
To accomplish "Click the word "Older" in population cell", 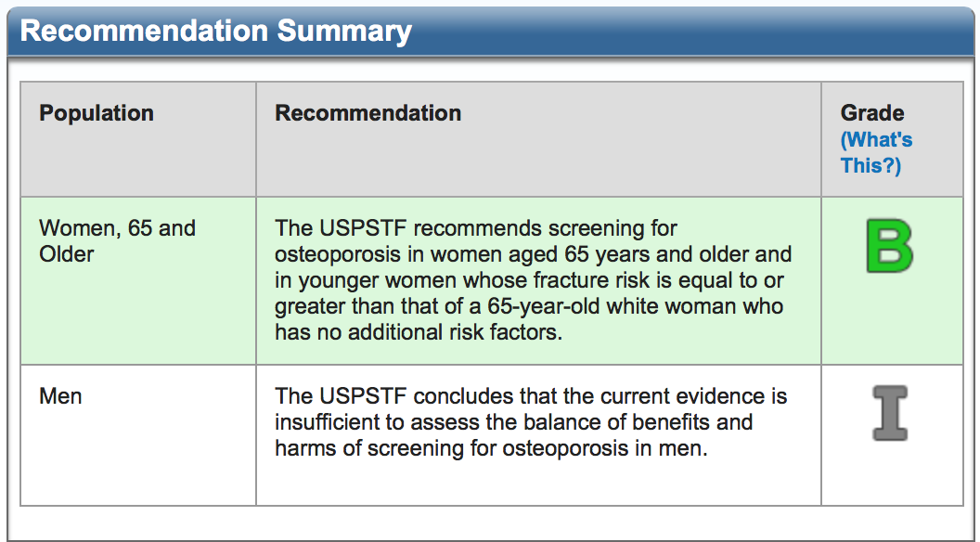I will (66, 254).
